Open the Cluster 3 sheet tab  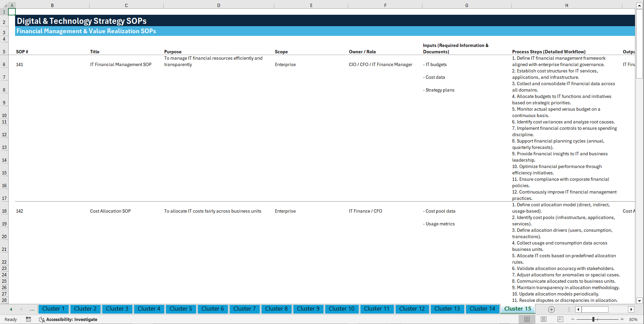pos(117,309)
